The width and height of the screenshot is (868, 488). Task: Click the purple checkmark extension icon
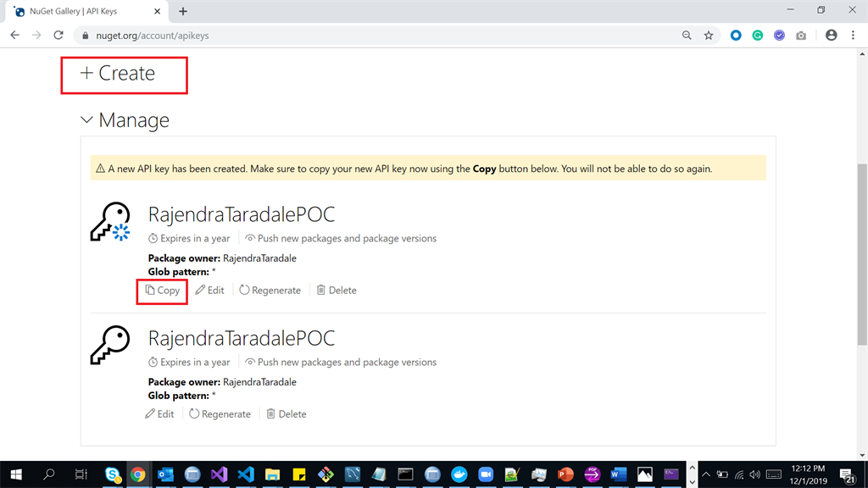tap(780, 36)
